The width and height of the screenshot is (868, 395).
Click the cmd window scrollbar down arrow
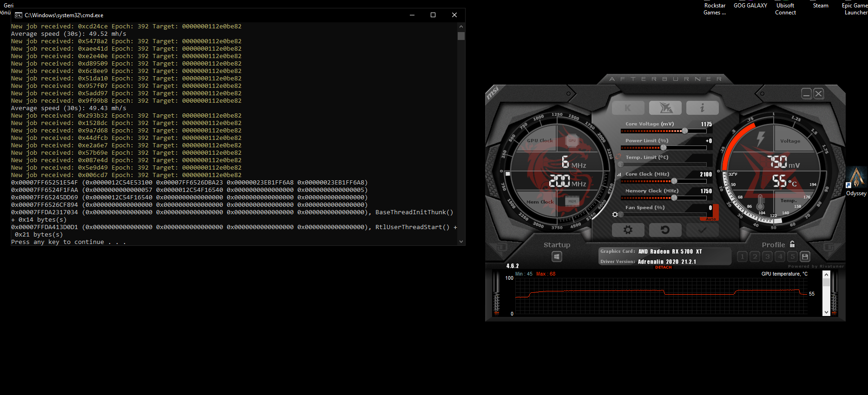461,242
